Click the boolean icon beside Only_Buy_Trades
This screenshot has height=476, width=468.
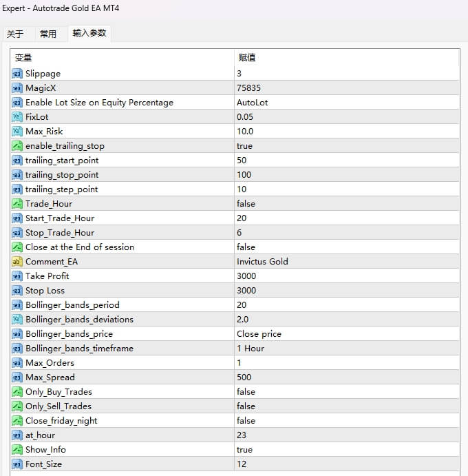(x=17, y=392)
